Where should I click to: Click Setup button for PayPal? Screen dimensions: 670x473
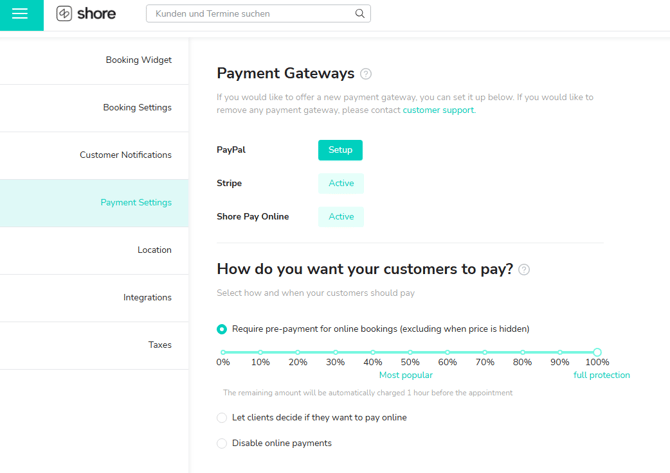coord(340,150)
